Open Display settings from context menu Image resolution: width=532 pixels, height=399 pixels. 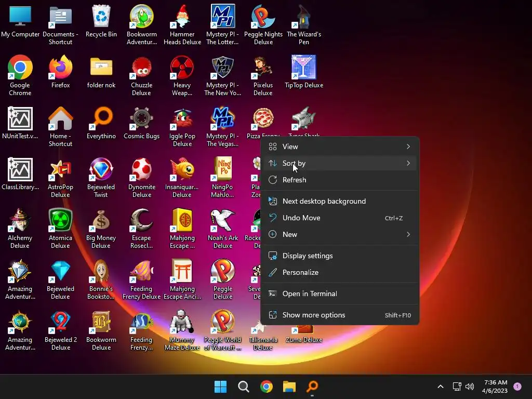click(340, 256)
